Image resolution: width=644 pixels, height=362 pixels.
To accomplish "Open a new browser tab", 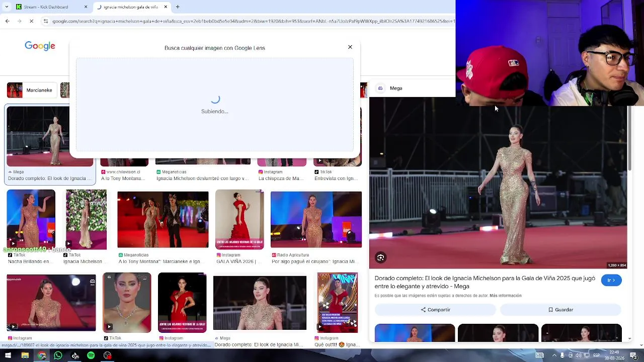I will pyautogui.click(x=178, y=7).
